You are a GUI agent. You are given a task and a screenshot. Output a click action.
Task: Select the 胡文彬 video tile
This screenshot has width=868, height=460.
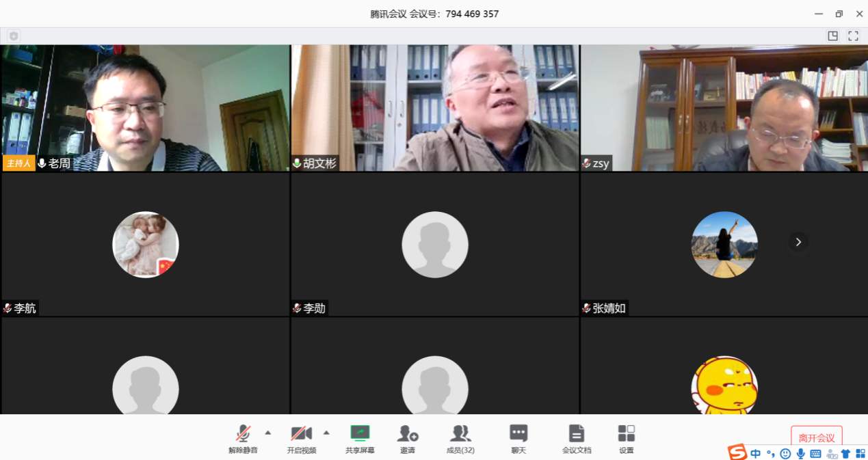point(435,108)
